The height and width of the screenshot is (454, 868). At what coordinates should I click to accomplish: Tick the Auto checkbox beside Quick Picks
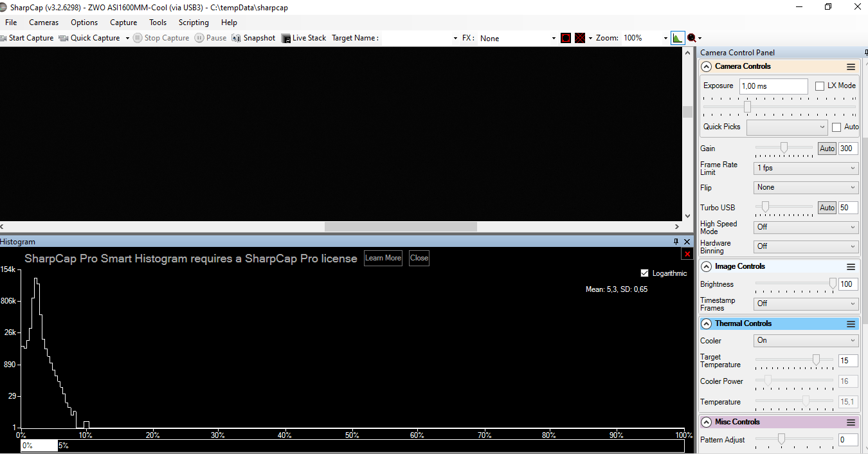coord(836,127)
